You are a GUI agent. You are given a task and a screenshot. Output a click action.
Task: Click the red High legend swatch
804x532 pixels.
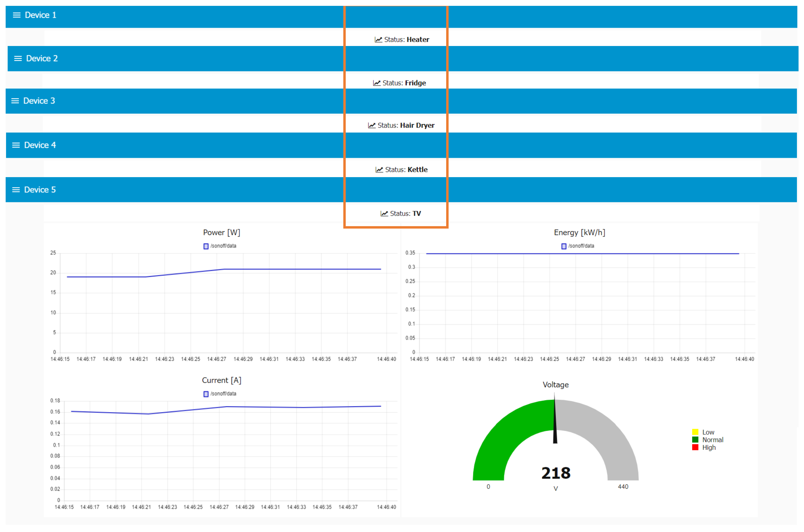coord(695,447)
